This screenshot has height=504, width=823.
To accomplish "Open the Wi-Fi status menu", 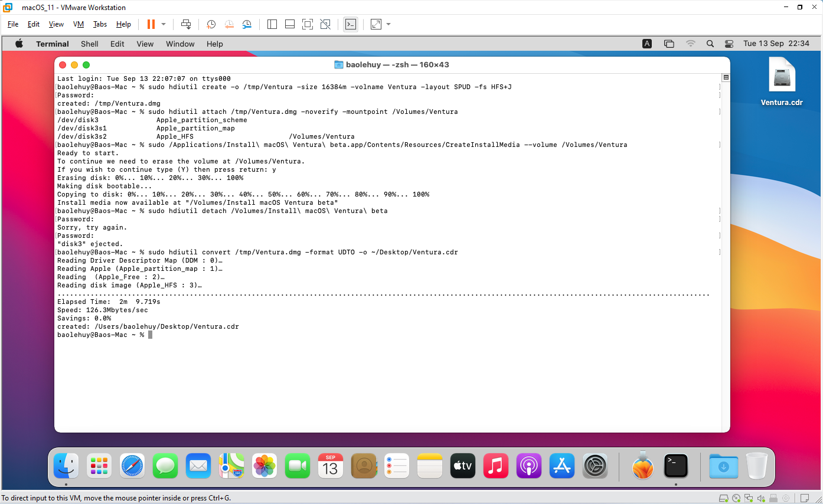I will [691, 44].
